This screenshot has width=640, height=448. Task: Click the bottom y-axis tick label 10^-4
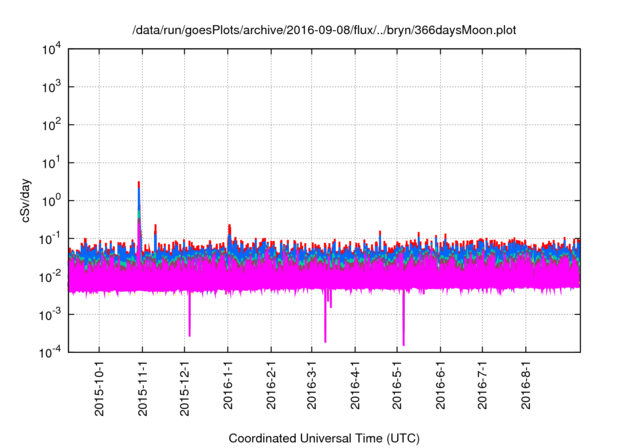[x=50, y=352]
